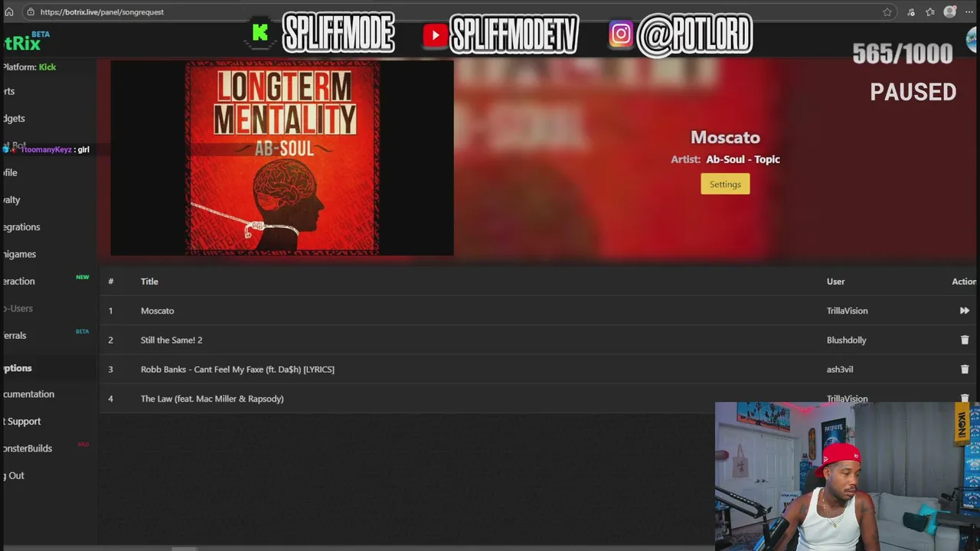
Task: Click the horizontal scrollbar thumb at page bottom
Action: click(184, 548)
